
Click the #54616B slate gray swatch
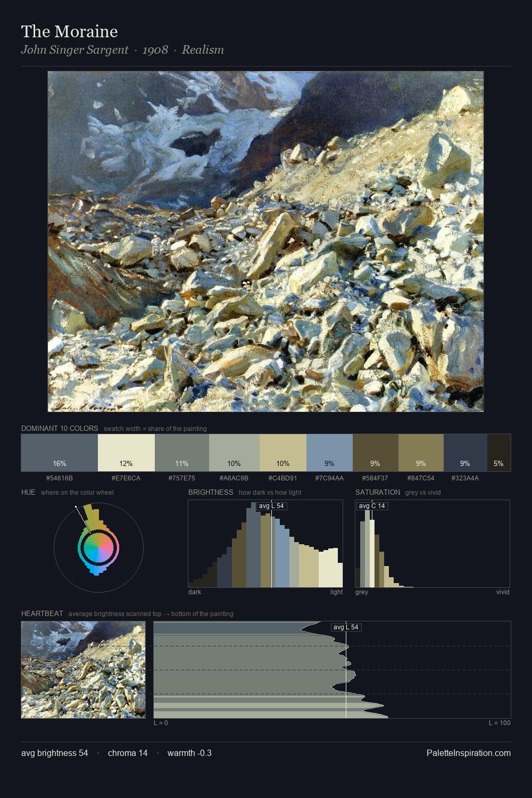coord(60,453)
